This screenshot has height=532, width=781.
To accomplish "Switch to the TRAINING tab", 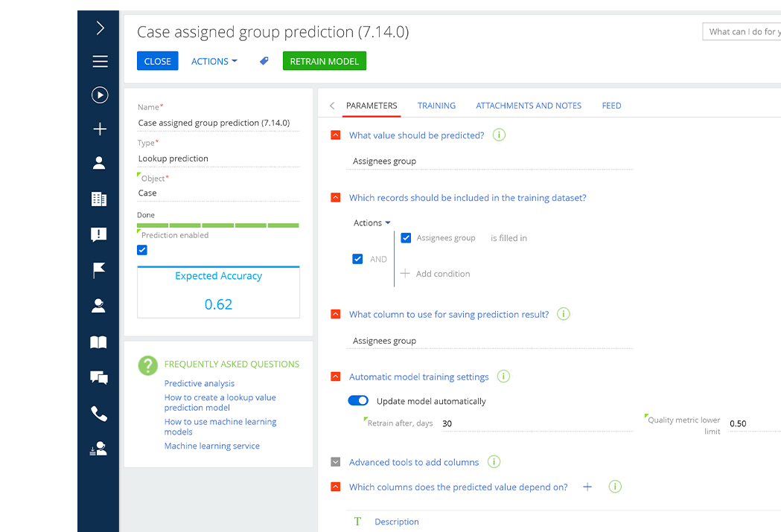I will pos(436,106).
